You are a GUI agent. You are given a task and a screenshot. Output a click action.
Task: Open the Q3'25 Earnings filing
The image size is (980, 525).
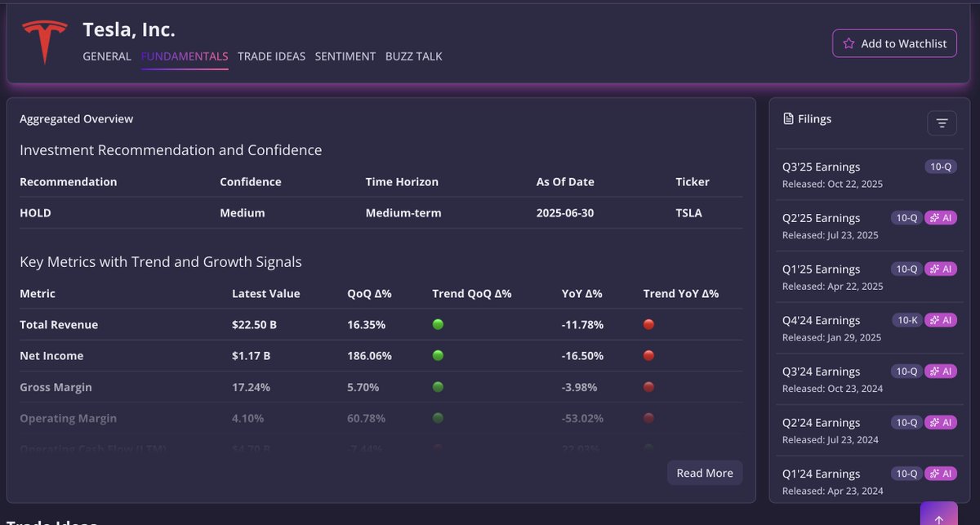point(870,174)
